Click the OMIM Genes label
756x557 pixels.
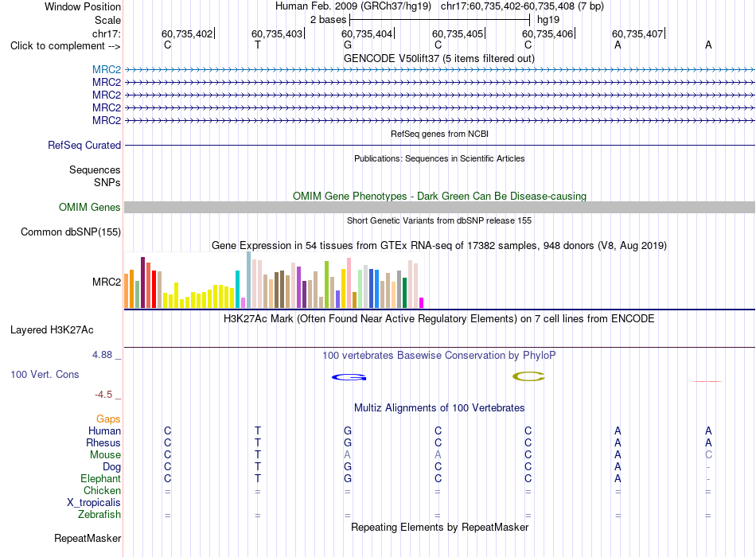(x=89, y=208)
